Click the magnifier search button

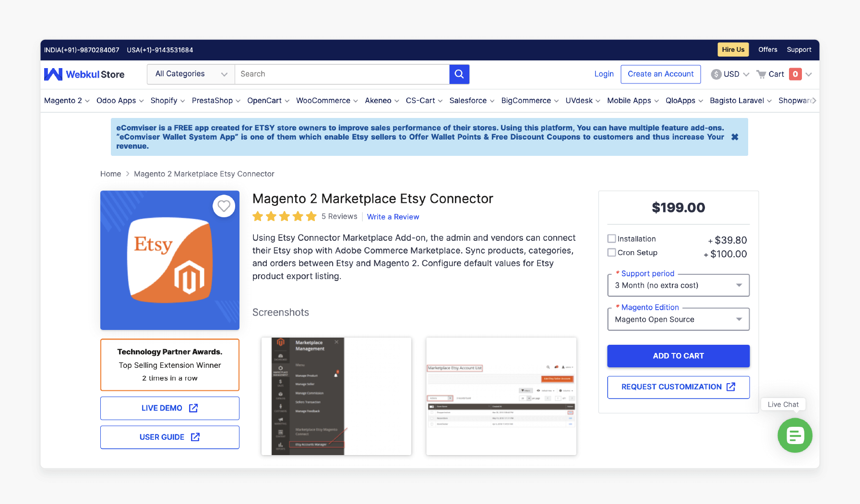pos(459,74)
